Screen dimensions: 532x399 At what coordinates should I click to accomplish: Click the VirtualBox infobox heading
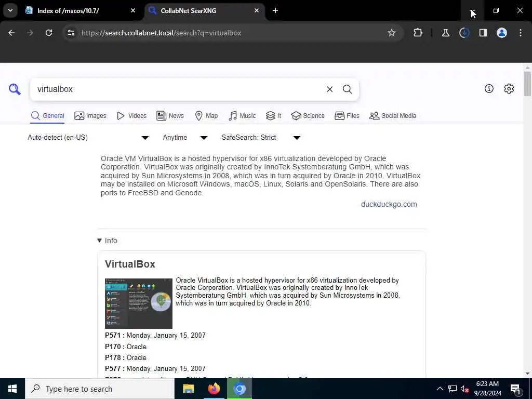click(130, 264)
